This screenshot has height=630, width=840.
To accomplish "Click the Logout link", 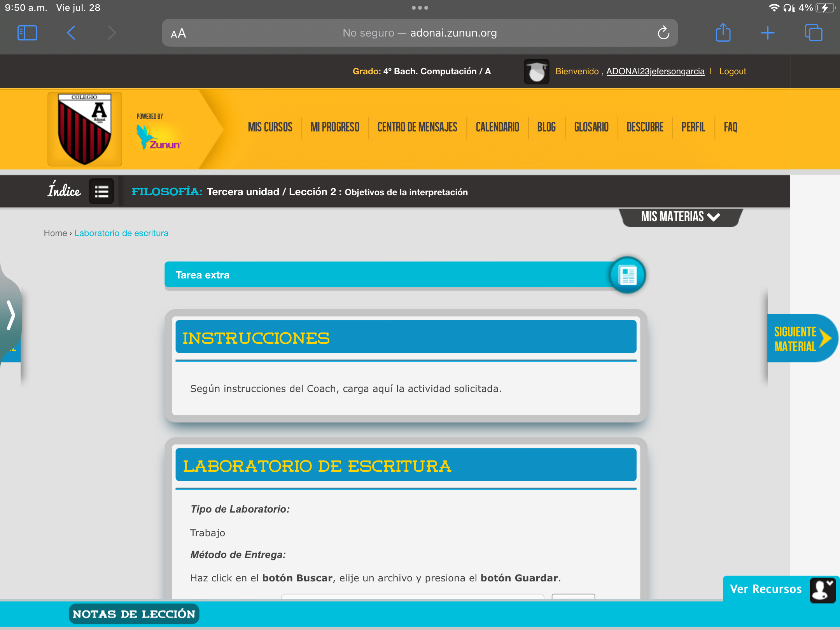I will coord(732,72).
